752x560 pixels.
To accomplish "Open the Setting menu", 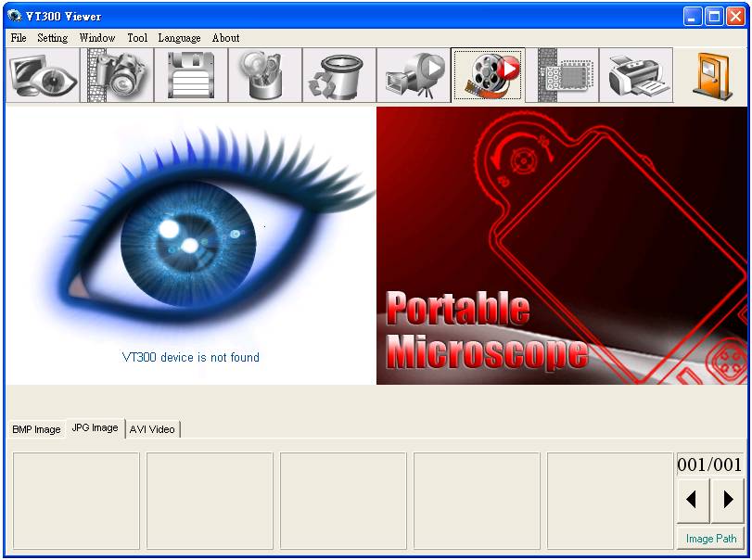I will pos(52,38).
